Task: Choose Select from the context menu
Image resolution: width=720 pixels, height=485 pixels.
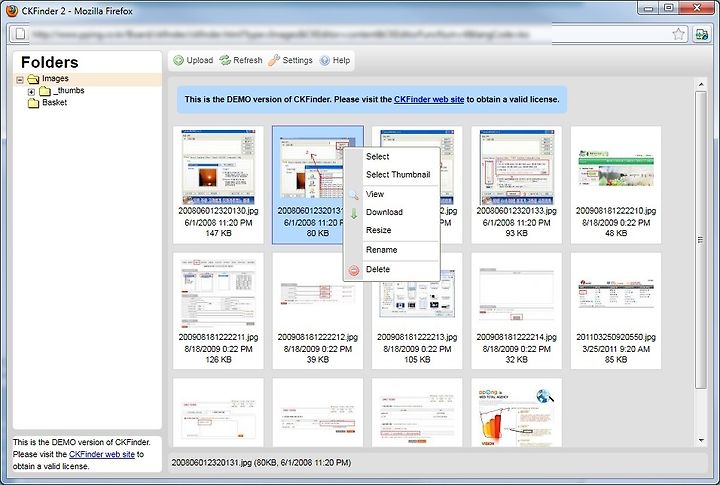Action: tap(377, 157)
